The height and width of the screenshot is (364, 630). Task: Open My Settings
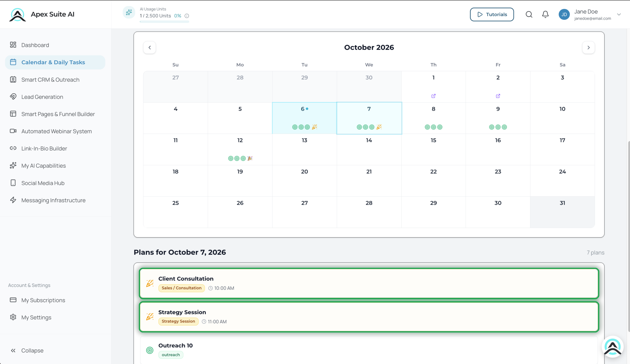click(x=55, y=317)
